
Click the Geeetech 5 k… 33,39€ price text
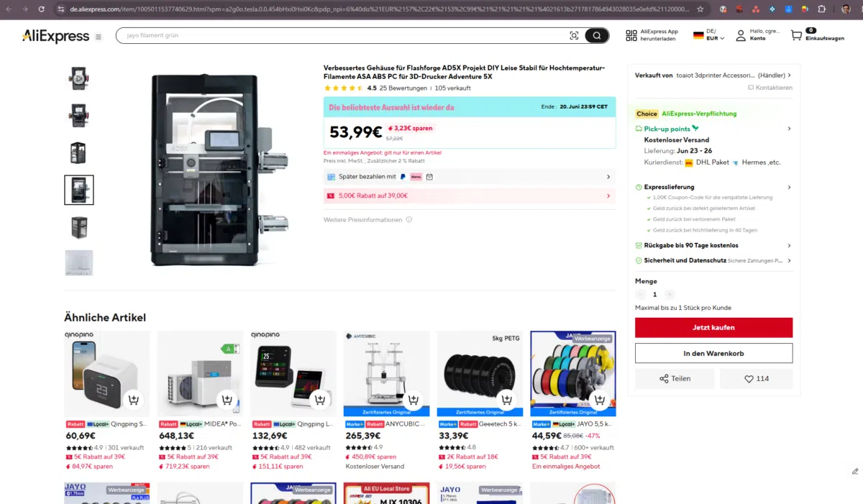[x=452, y=436]
